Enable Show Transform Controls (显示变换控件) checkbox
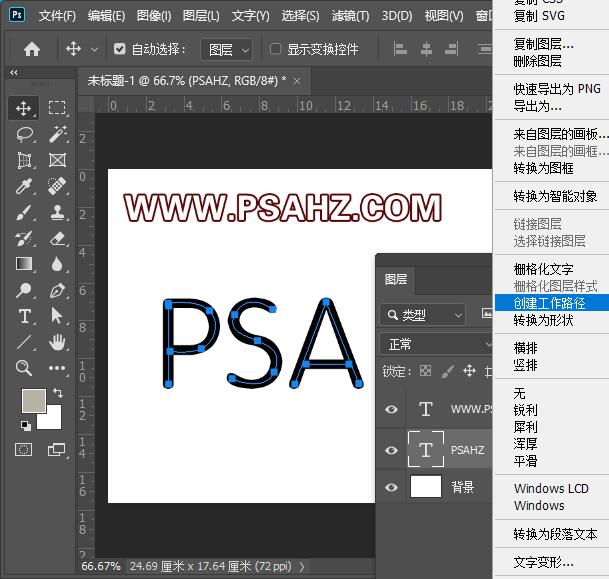 point(275,49)
